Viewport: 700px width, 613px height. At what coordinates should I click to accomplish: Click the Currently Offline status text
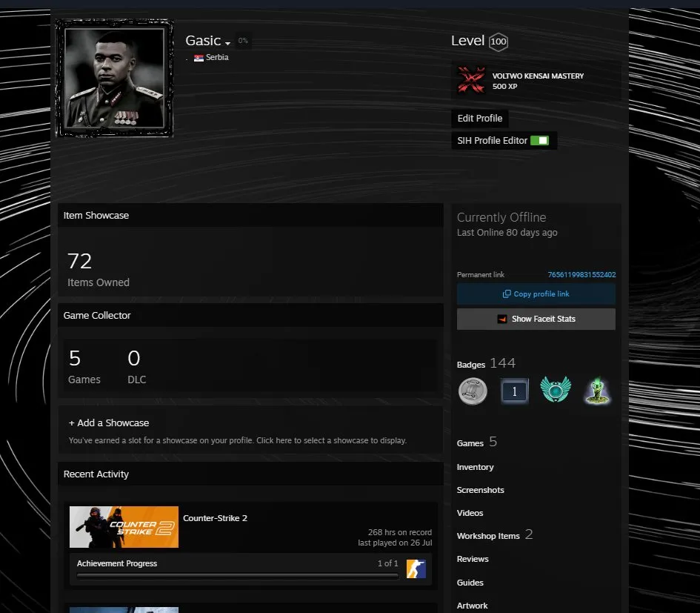tap(501, 217)
